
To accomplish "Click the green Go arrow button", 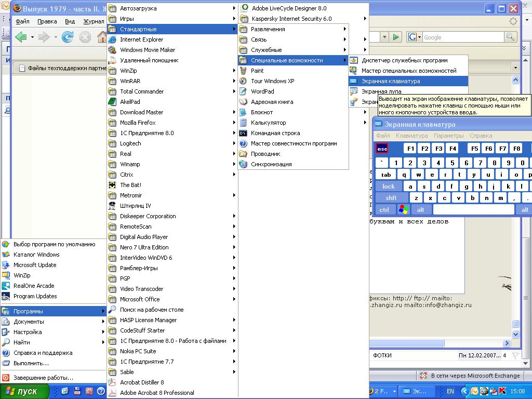I will tap(395, 37).
